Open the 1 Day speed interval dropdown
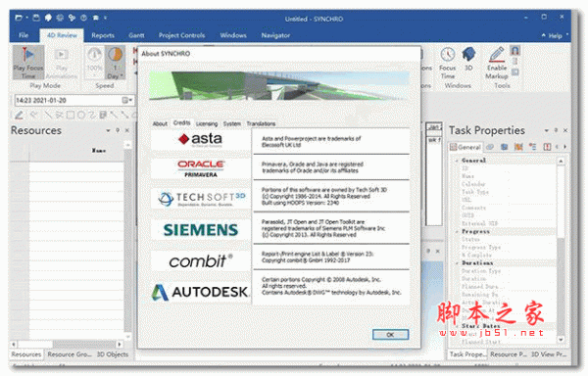 115,62
